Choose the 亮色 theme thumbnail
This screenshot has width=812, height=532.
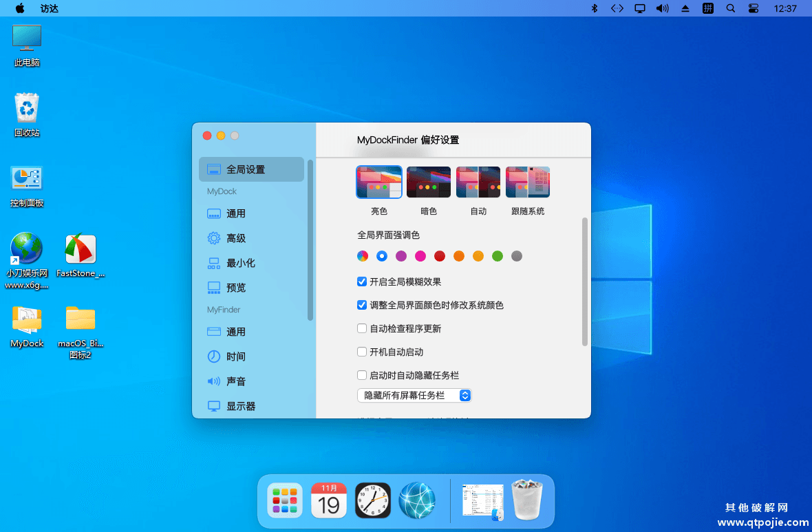[x=379, y=182]
